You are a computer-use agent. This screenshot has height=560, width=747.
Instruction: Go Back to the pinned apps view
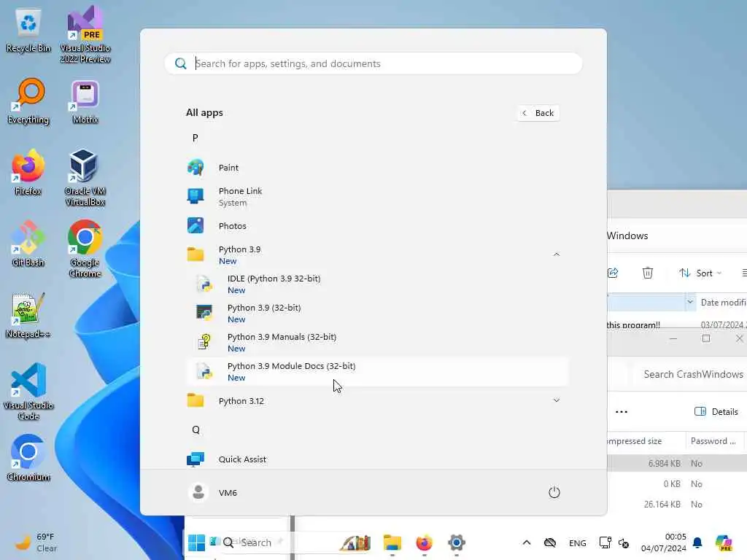(538, 113)
